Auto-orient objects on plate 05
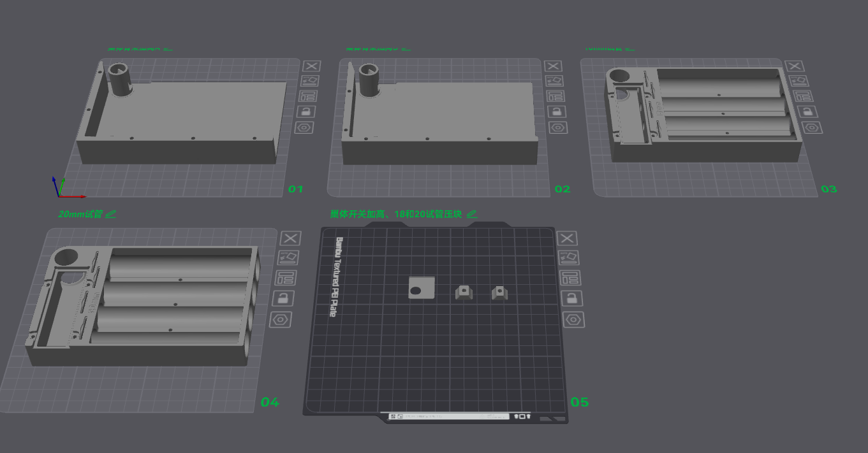The height and width of the screenshot is (453, 868). click(569, 258)
